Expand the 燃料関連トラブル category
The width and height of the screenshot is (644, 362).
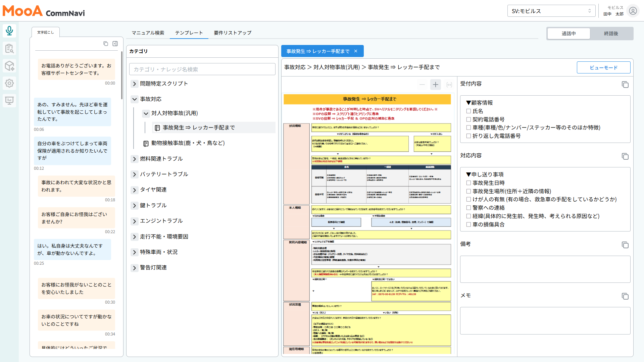tap(134, 159)
